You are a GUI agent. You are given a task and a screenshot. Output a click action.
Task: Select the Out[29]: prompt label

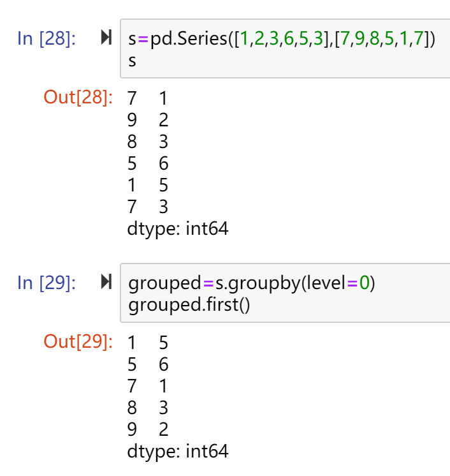click(x=78, y=342)
